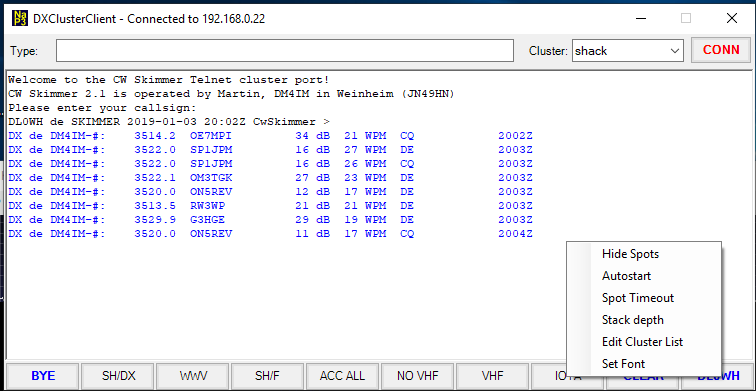
Task: Click the OE7MPI spot at 3514.2
Action: 270,136
